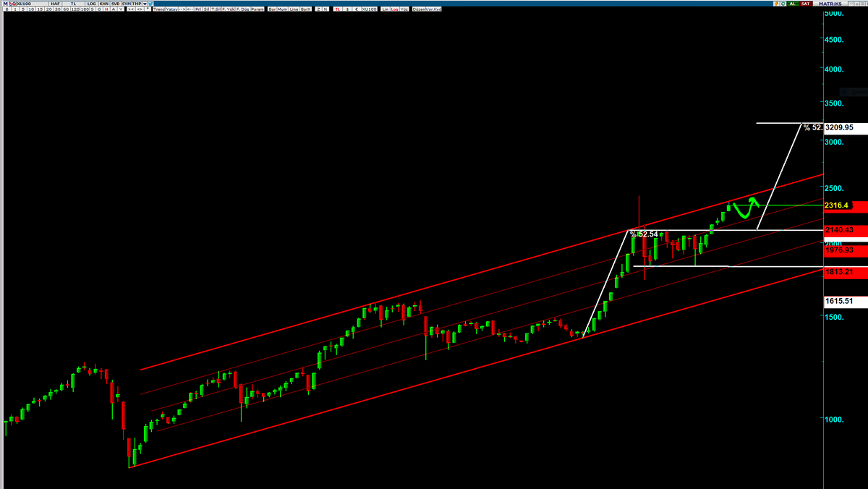Click the Prl parallel line tool

pyautogui.click(x=199, y=9)
